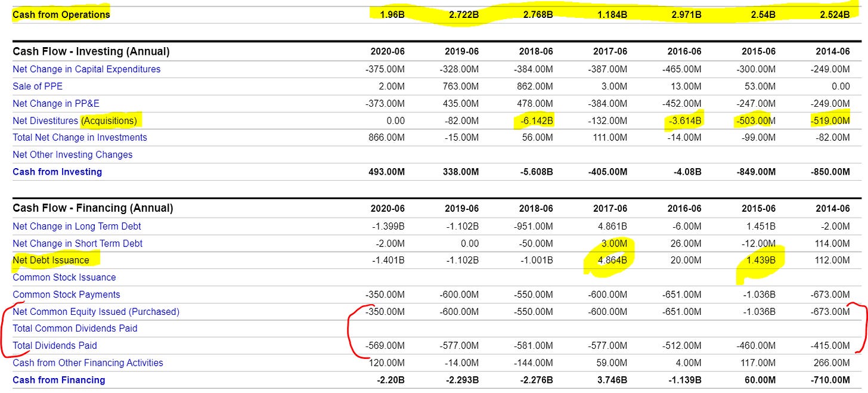
Task: Select the Cash Flow - Investing (Annual) heading
Action: 91,52
